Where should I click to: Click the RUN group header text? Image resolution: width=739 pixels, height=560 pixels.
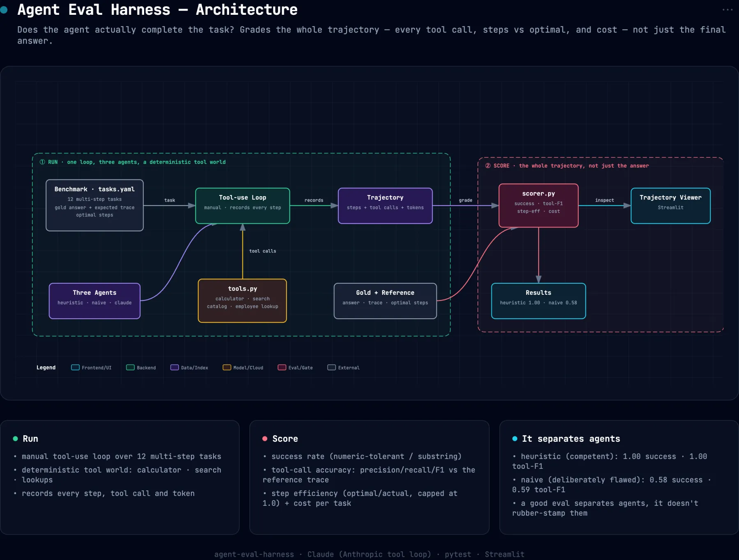click(133, 162)
